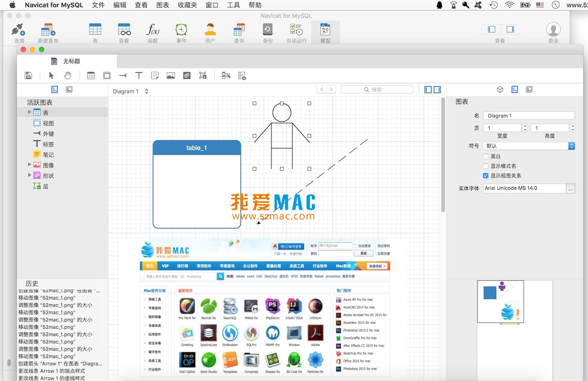This screenshot has width=588, height=381.
Task: Click the 搜索 search field
Action: pyautogui.click(x=377, y=90)
